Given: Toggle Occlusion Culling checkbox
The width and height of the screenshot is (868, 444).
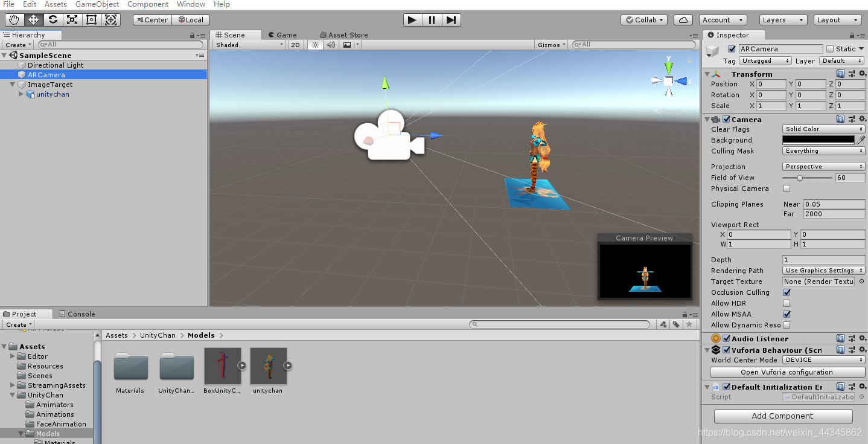Looking at the screenshot, I should 787,292.
